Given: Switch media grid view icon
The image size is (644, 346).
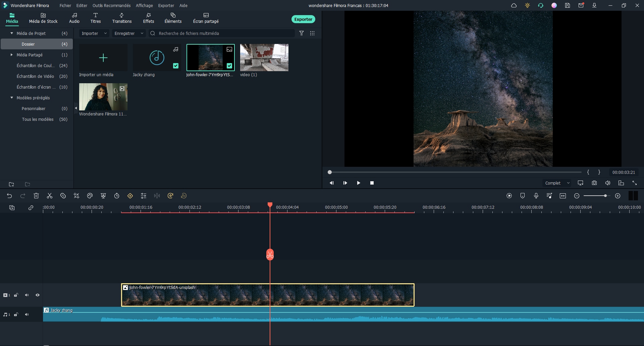Looking at the screenshot, I should [312, 33].
